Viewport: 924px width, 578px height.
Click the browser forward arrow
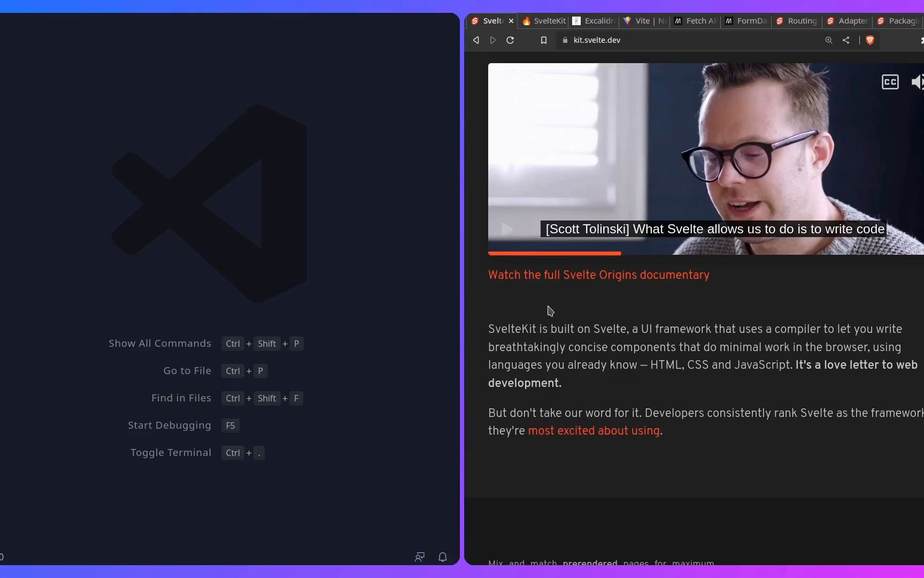(493, 40)
